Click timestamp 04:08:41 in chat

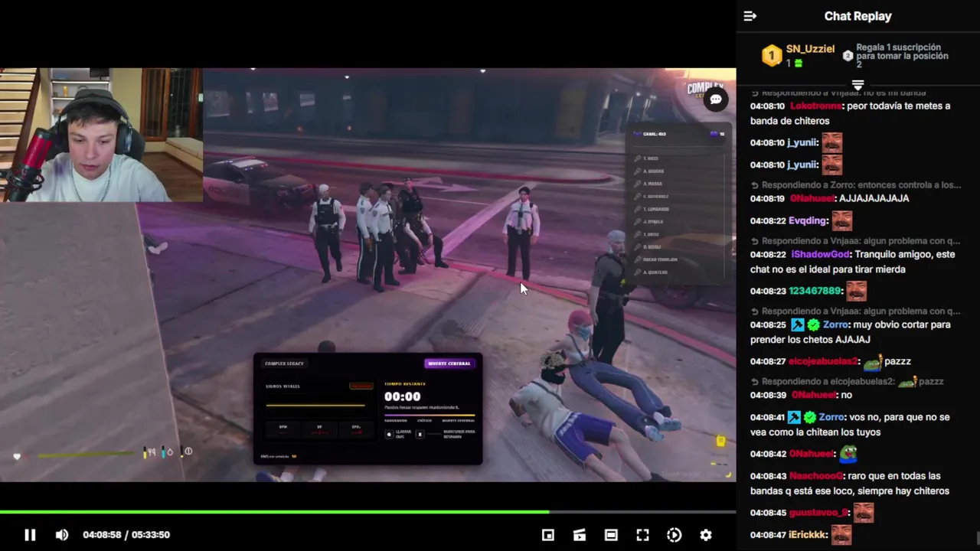pyautogui.click(x=768, y=418)
